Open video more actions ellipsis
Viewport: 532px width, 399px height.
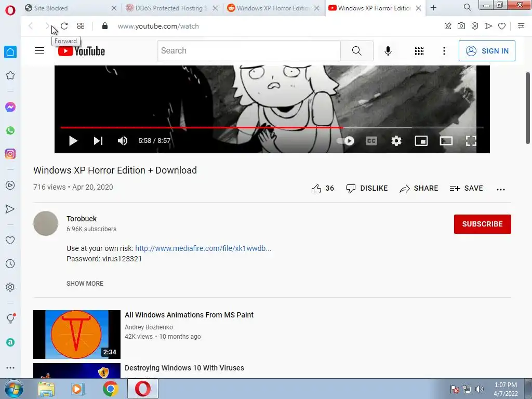tap(501, 189)
